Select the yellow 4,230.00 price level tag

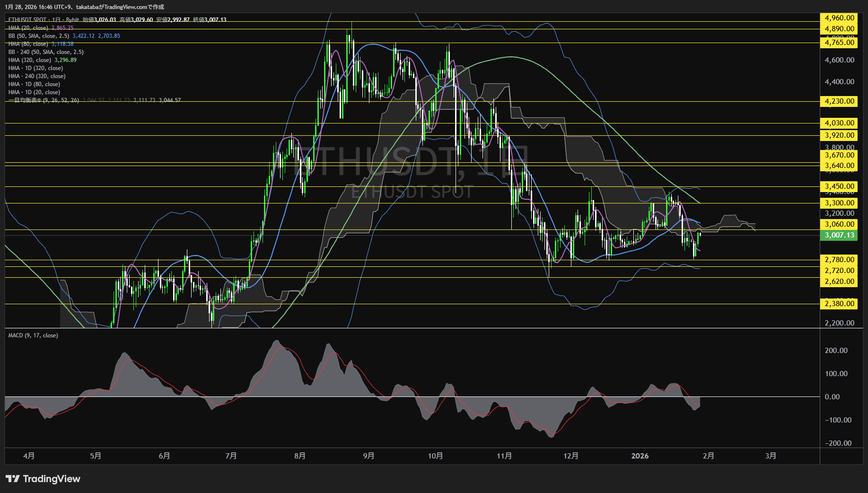tap(839, 101)
